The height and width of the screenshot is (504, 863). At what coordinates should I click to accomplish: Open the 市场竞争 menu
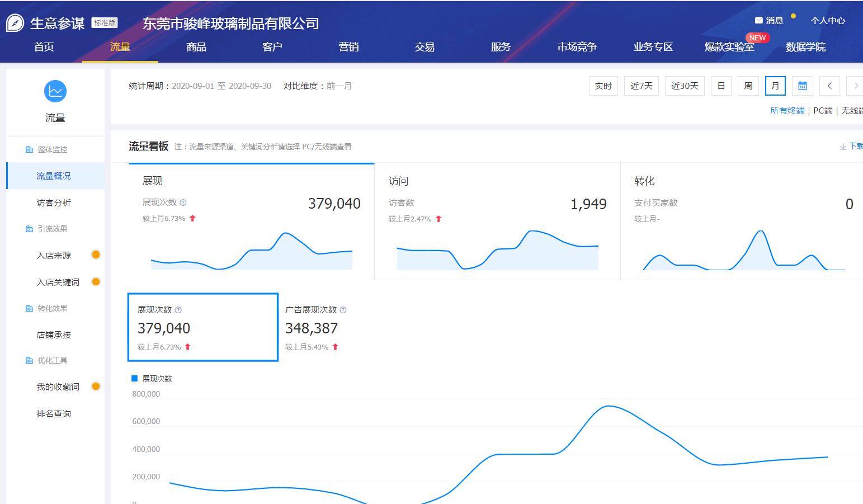point(577,47)
